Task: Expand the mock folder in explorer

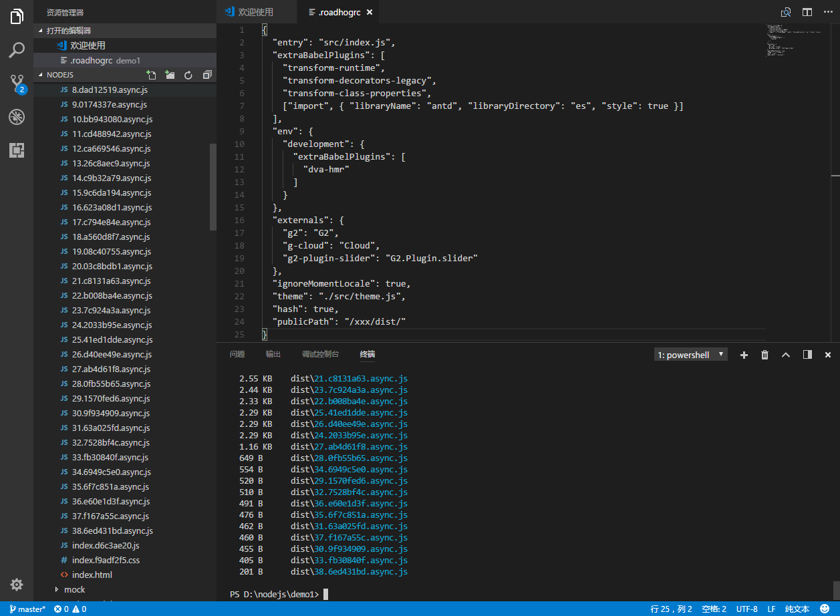Action: tap(74, 589)
